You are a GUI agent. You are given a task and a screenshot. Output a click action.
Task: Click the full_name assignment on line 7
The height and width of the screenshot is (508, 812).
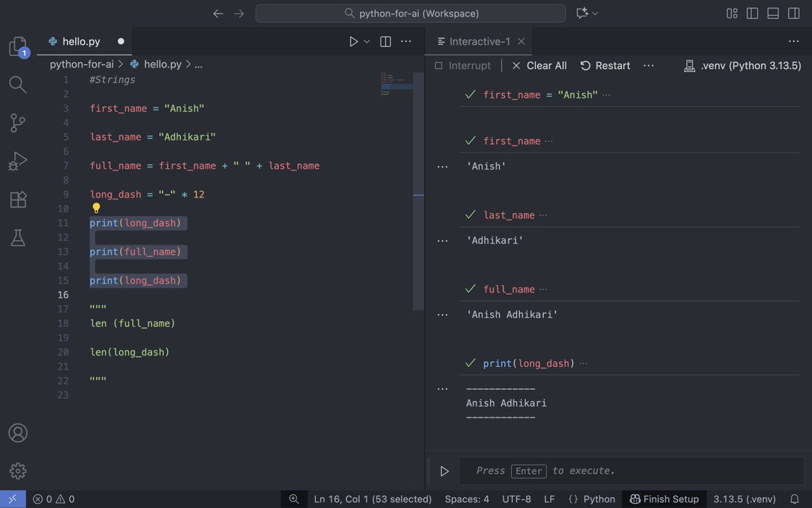(204, 166)
